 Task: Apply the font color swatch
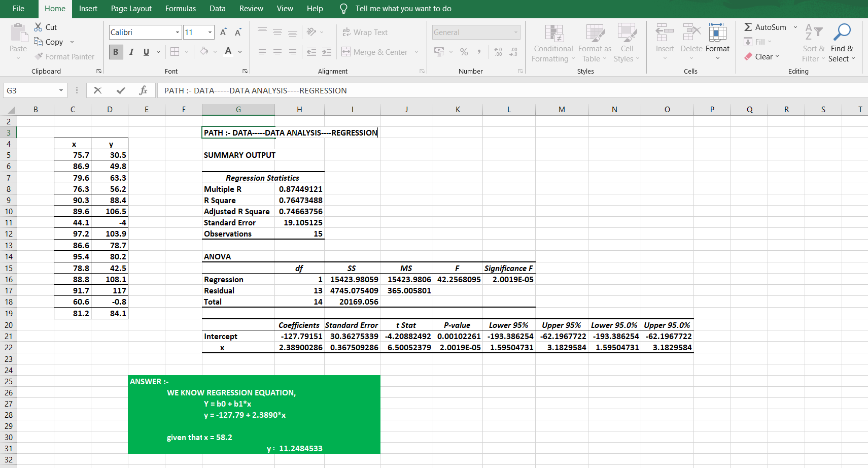[x=228, y=52]
